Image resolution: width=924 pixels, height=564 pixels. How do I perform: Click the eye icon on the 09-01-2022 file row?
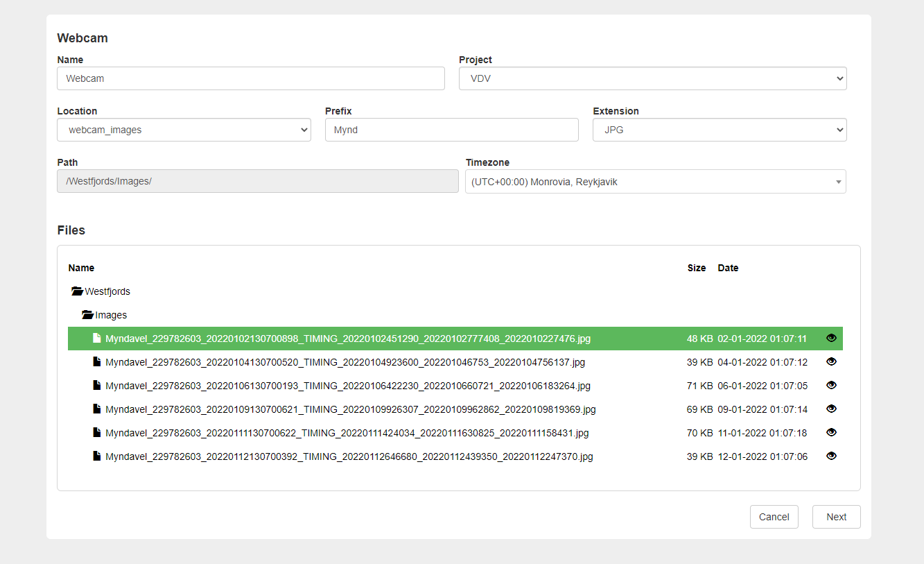tap(831, 409)
